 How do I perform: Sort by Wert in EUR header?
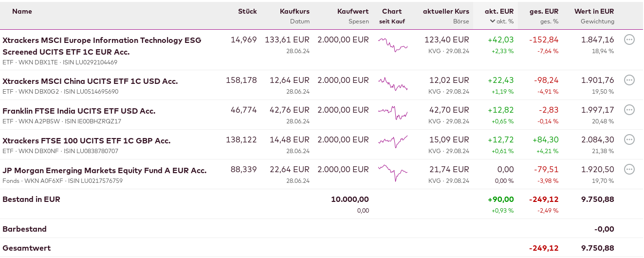(594, 11)
